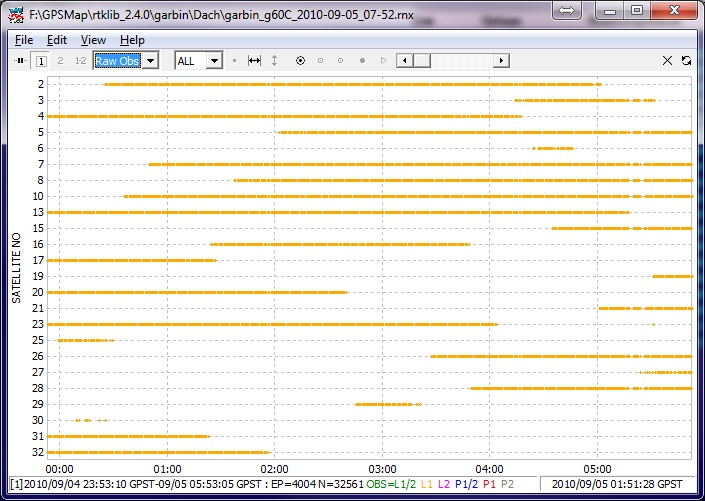Image resolution: width=705 pixels, height=501 pixels.
Task: Click the fit horizontal range icon
Action: point(254,61)
